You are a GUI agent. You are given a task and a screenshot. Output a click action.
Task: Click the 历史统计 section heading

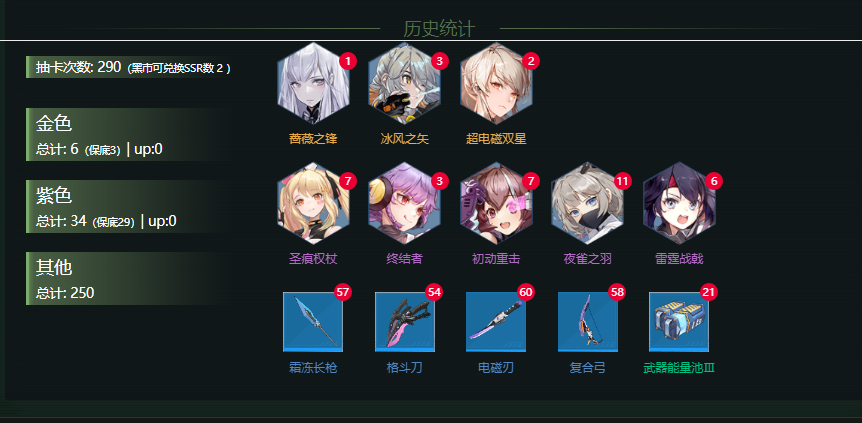coord(439,28)
